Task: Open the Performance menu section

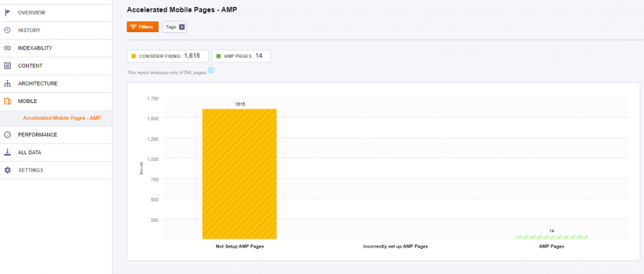Action: 38,134
